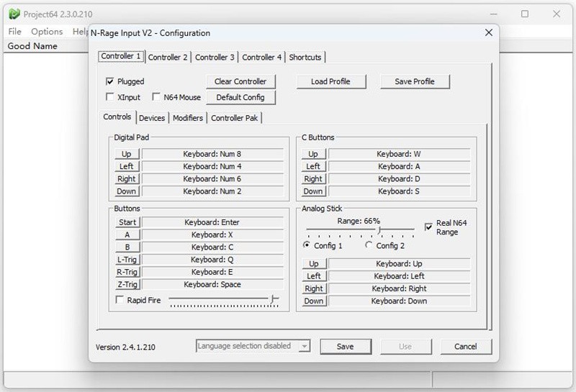Click the 'Keyboard: X' mapping field
Viewport: 576px width, 392px height.
pyautogui.click(x=212, y=234)
